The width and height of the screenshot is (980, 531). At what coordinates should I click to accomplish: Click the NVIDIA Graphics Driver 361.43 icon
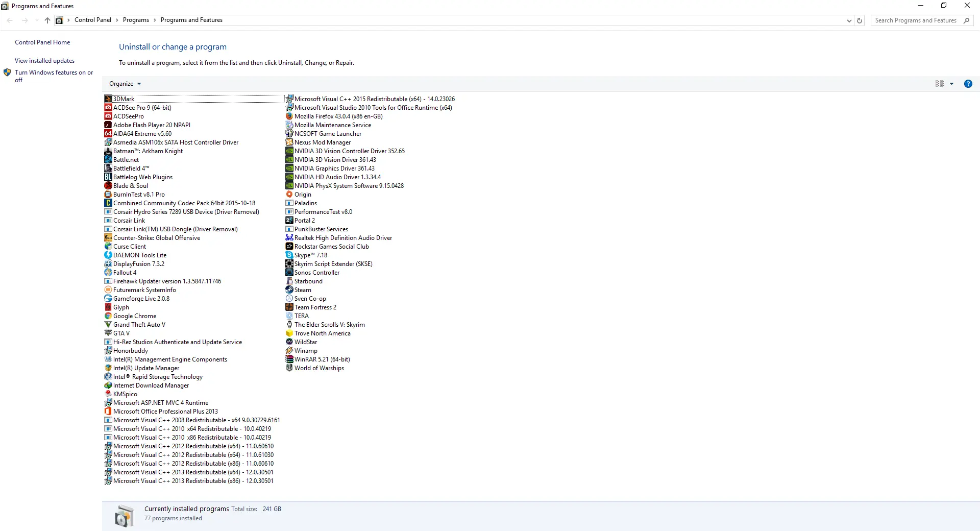click(289, 168)
